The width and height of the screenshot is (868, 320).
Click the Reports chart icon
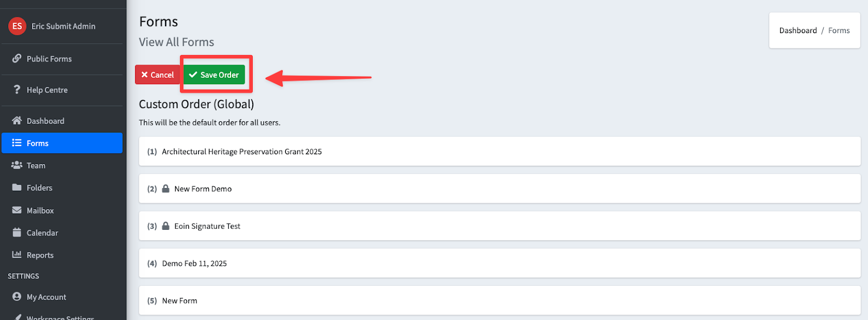click(17, 255)
